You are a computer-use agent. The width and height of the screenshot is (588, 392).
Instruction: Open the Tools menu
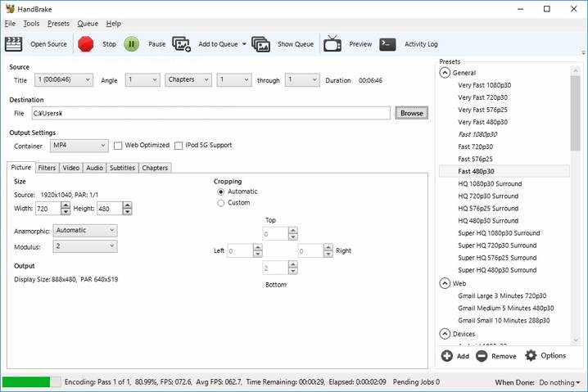tap(31, 24)
